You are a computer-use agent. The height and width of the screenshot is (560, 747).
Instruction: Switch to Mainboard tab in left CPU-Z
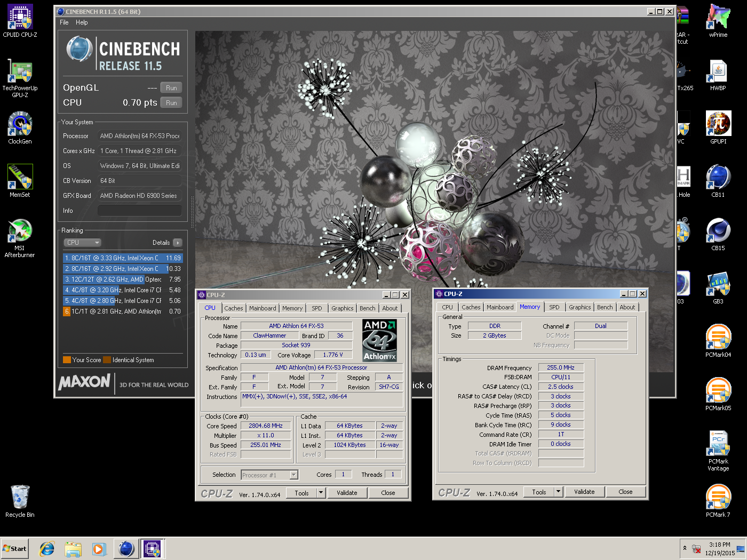pos(263,308)
